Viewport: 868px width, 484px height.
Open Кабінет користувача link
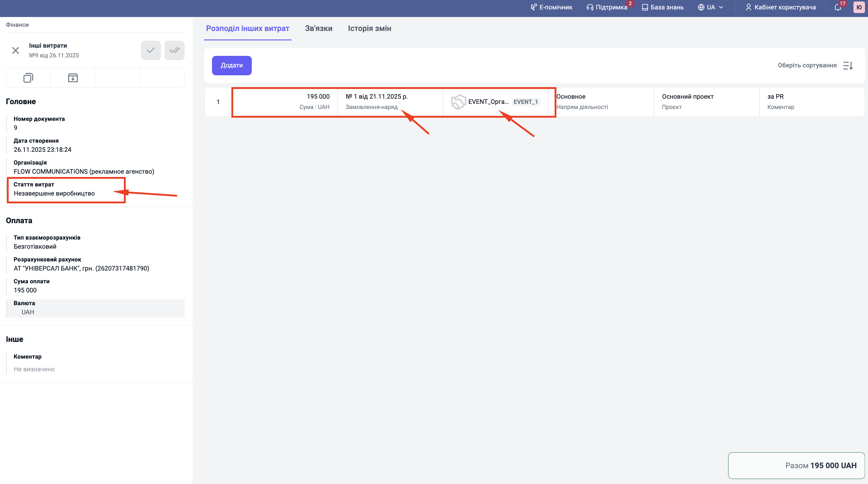click(x=781, y=7)
